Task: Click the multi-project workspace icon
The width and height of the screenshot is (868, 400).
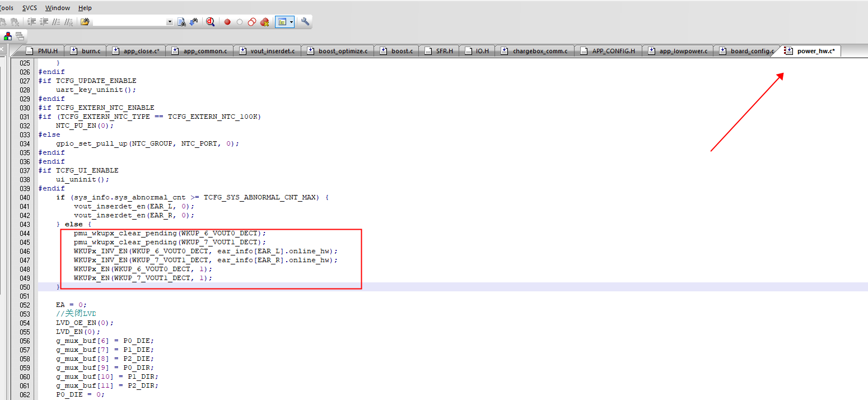Action: (20, 36)
